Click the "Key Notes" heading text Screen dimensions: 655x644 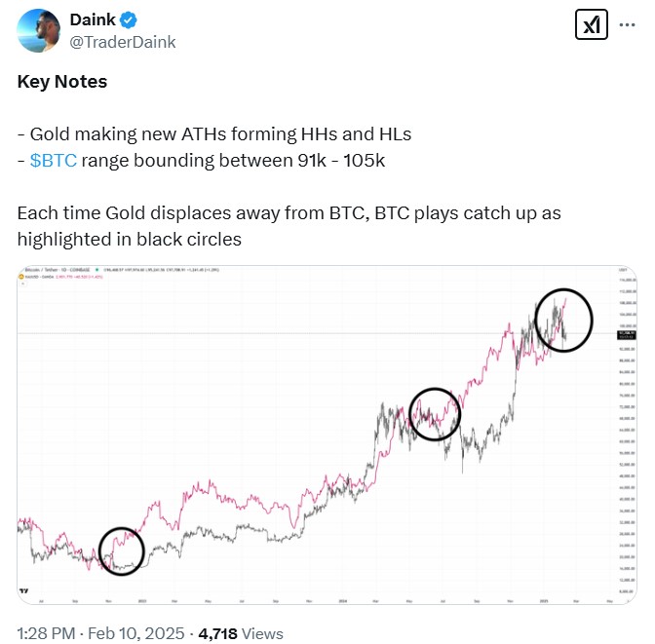pyautogui.click(x=62, y=81)
